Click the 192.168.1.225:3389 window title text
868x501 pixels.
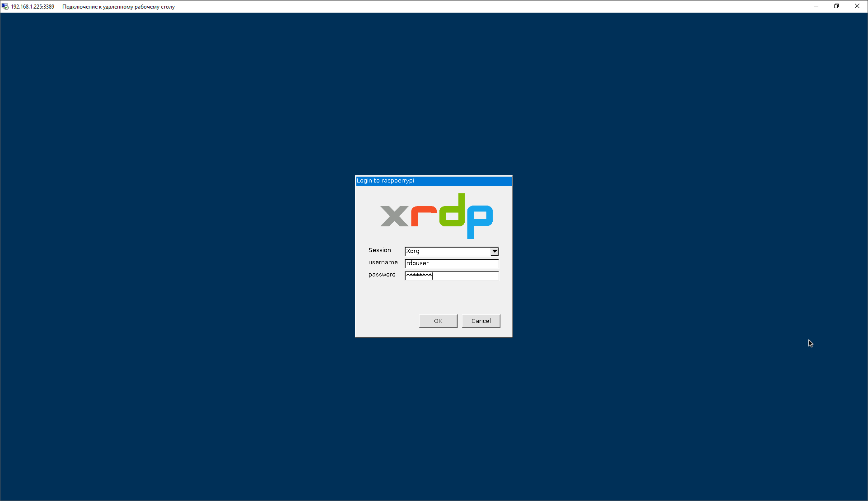[x=33, y=7]
